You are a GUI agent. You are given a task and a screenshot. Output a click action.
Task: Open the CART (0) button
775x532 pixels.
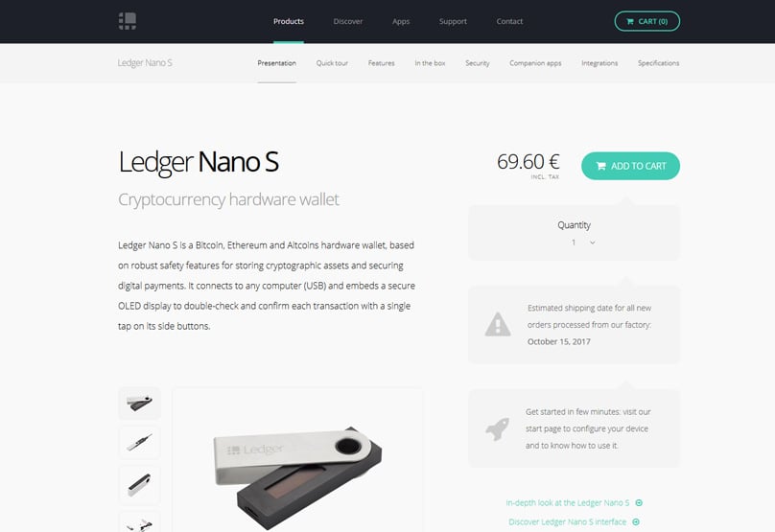647,21
